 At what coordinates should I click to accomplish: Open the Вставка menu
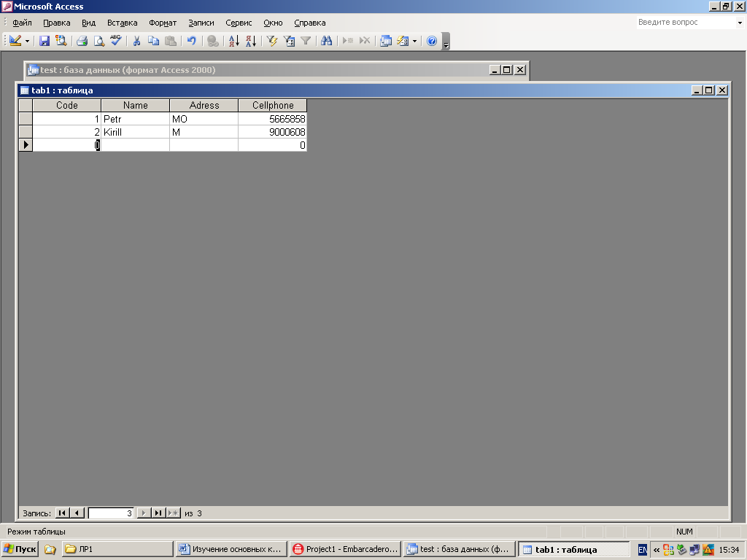[x=122, y=23]
